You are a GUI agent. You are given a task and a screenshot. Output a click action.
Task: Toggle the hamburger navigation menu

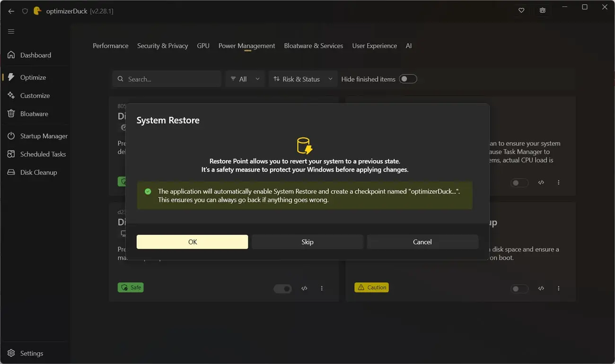pyautogui.click(x=11, y=32)
